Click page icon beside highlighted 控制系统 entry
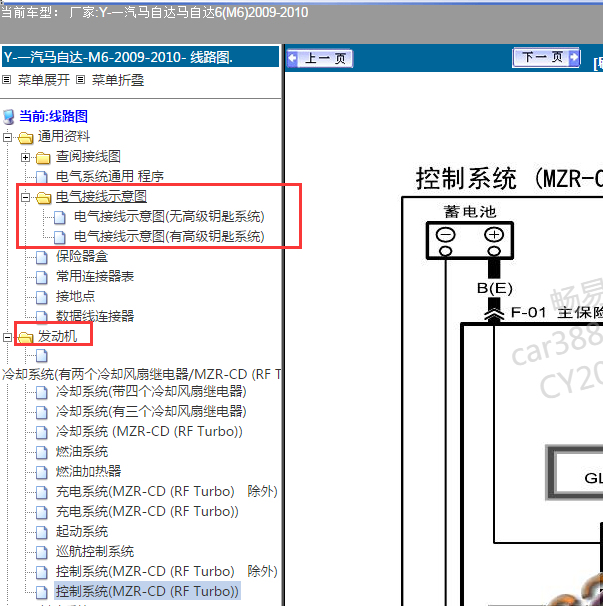603x606 pixels. [41, 592]
